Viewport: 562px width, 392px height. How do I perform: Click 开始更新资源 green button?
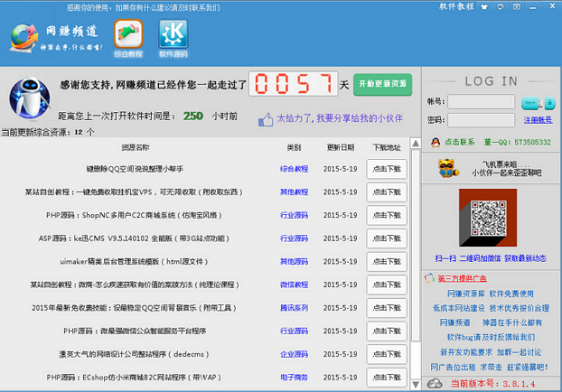point(382,85)
